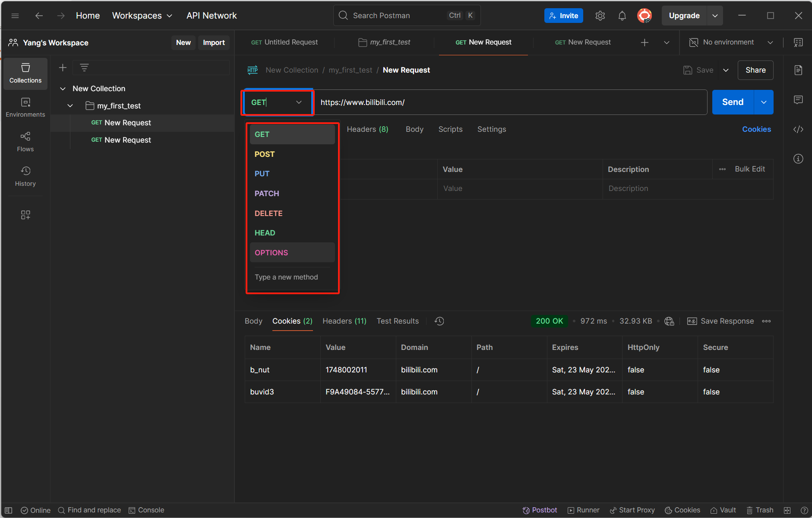Open request Headers (8) tab

click(367, 129)
